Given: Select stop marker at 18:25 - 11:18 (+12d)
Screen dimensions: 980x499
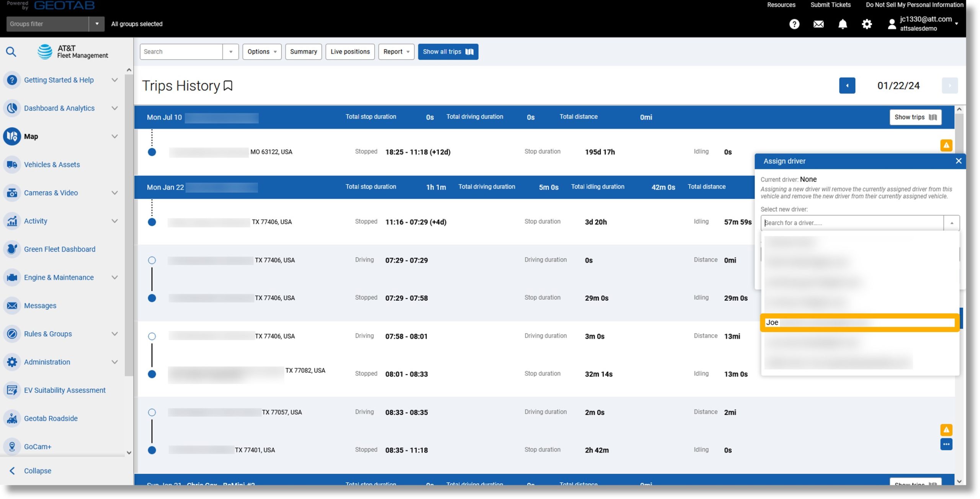Looking at the screenshot, I should point(152,152).
